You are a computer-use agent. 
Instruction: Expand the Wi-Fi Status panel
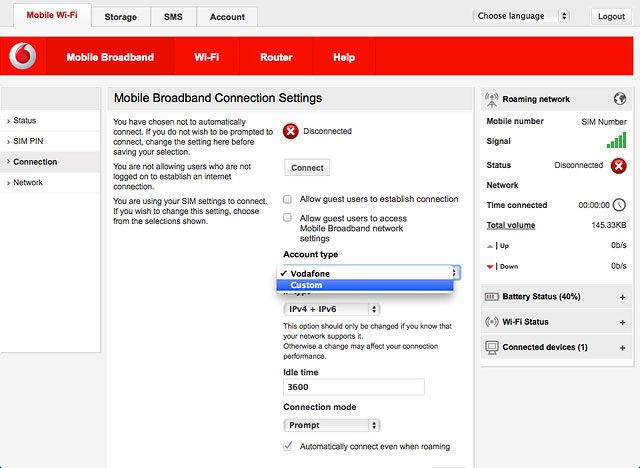pos(622,322)
